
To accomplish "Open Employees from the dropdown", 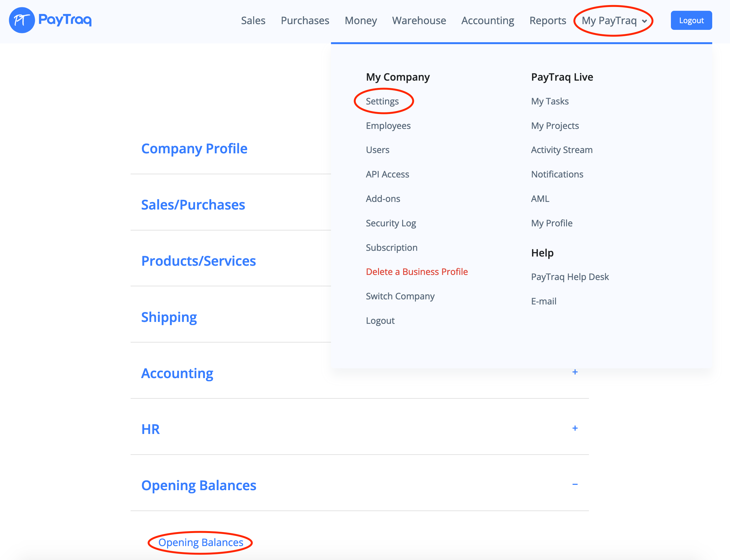I will (x=388, y=126).
